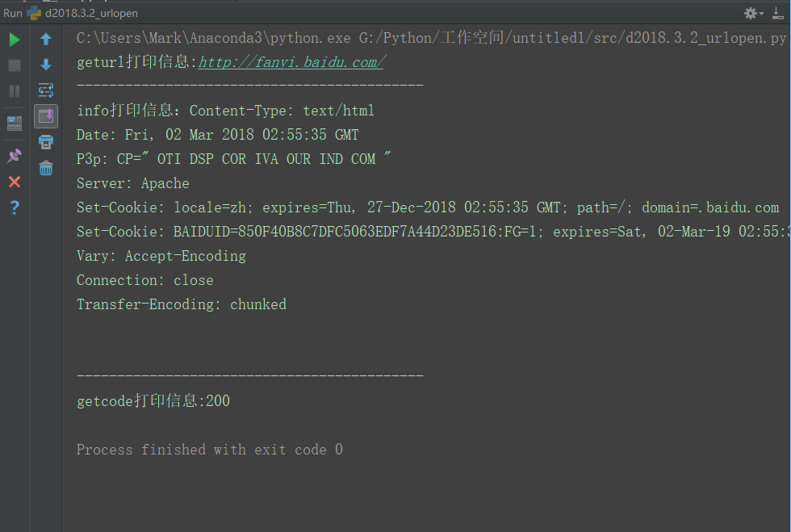Open the gear settings dropdown

point(754,13)
